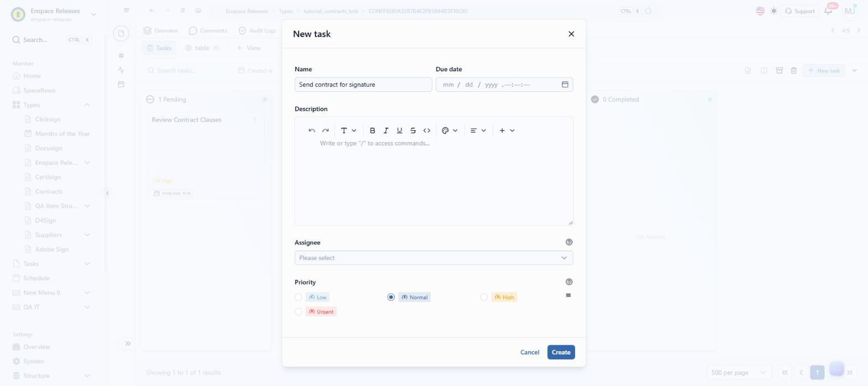Open the text alignment dropdown
868x386 pixels.
tap(478, 131)
